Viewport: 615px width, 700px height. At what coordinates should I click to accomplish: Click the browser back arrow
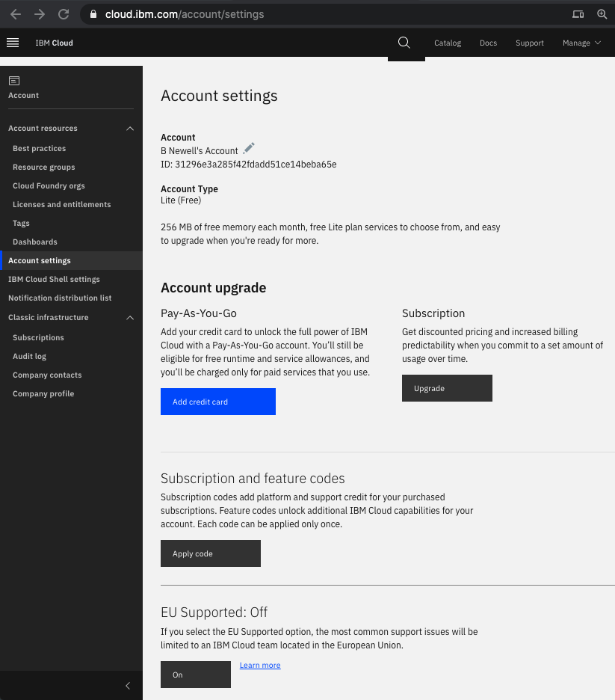point(16,14)
